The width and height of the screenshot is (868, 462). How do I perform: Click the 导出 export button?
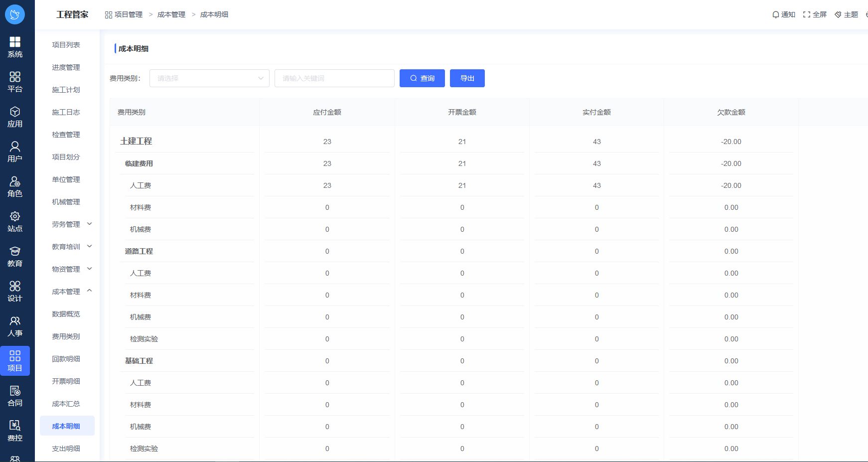[x=467, y=78]
